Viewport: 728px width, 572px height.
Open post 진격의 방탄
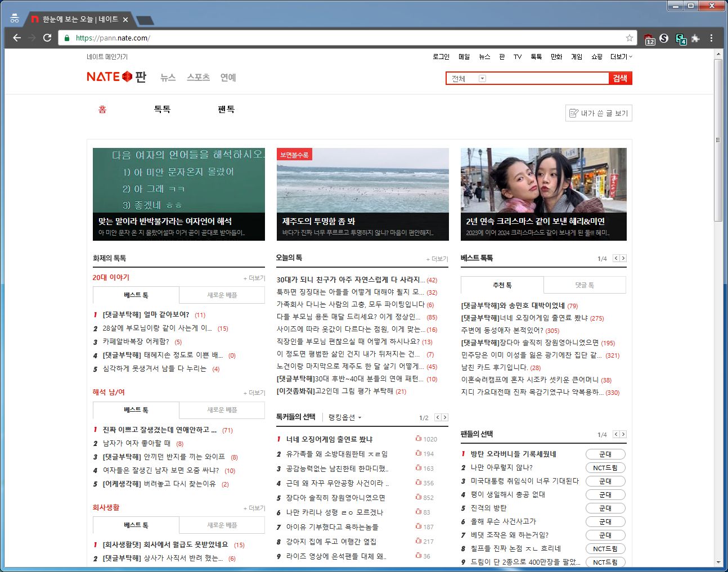[488, 508]
